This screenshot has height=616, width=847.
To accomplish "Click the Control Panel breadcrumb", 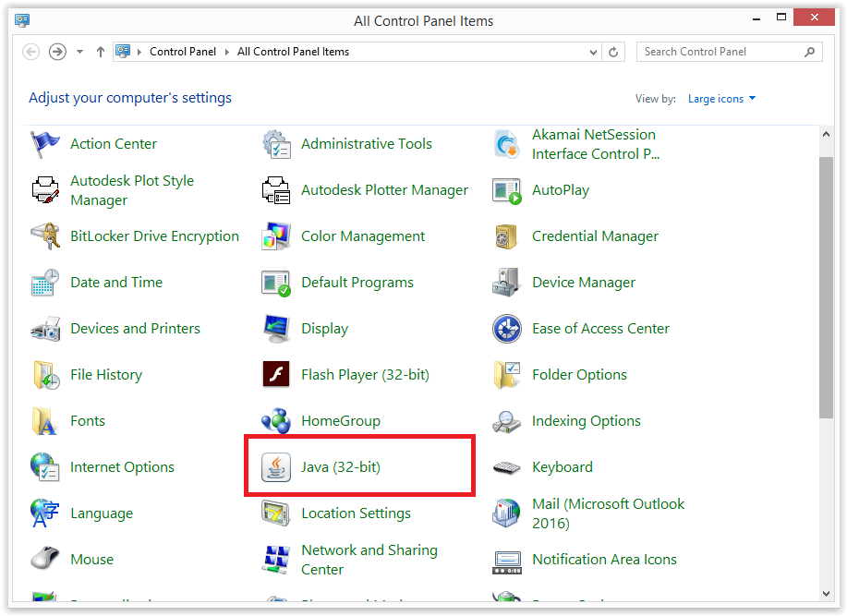I will click(x=183, y=52).
